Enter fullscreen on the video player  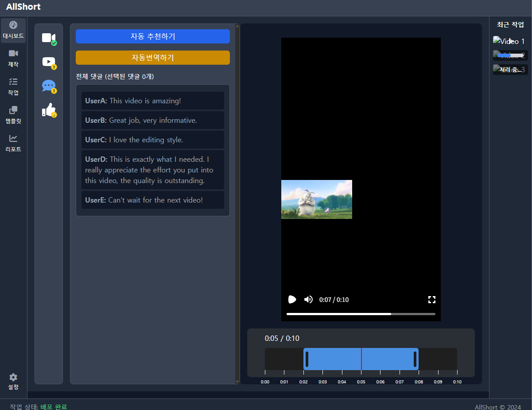432,300
